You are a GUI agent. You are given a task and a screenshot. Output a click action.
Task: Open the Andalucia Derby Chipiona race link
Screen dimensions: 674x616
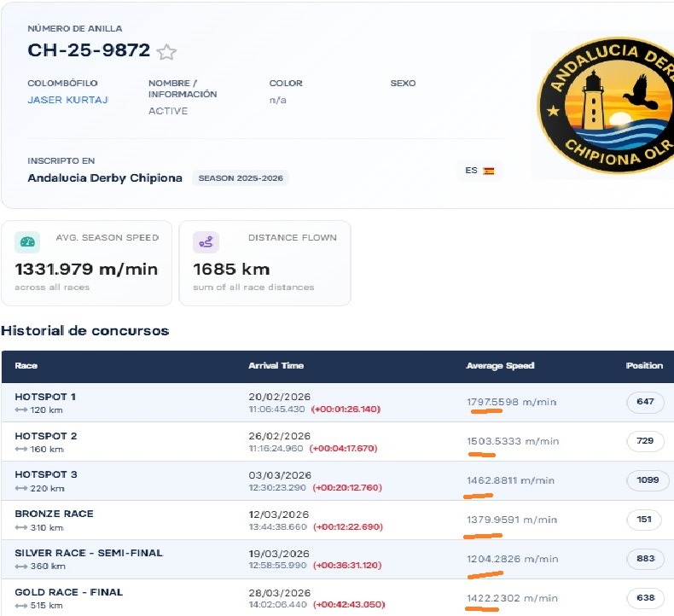(105, 178)
